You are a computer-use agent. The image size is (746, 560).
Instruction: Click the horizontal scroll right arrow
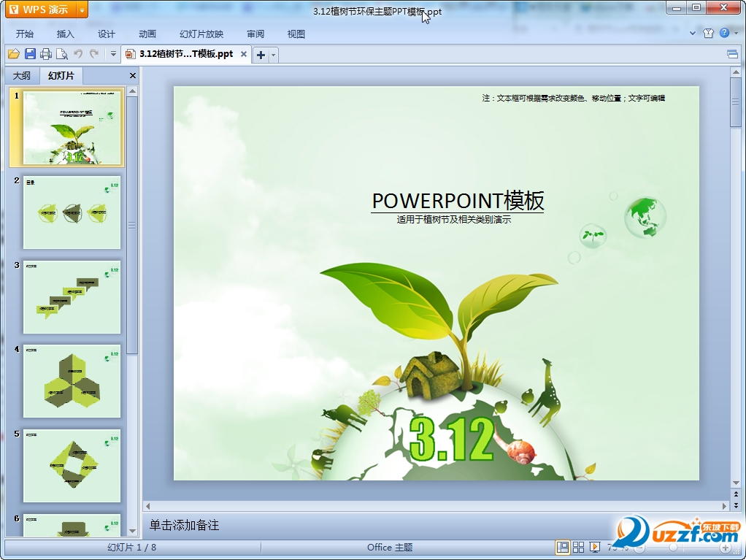724,506
